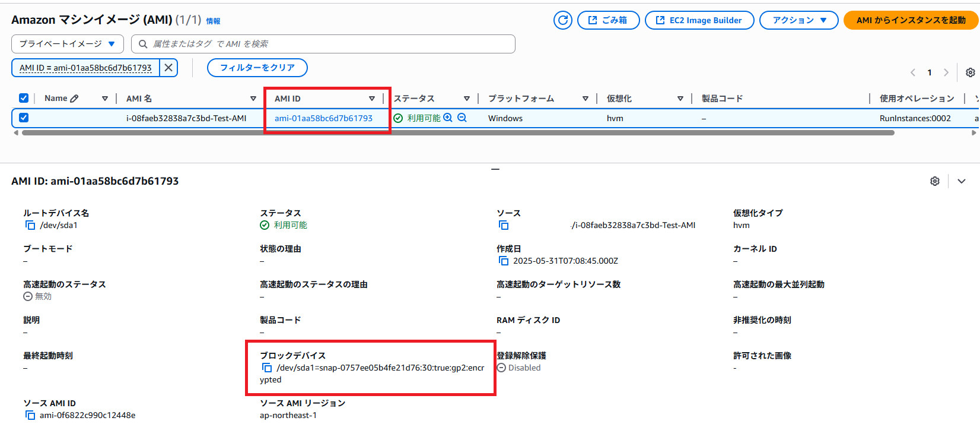The height and width of the screenshot is (424, 980).
Task: Collapse the detail panel chevron
Action: point(962,181)
